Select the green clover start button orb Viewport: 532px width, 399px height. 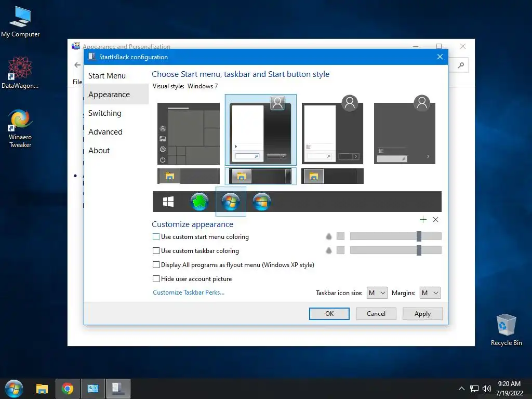pyautogui.click(x=199, y=202)
